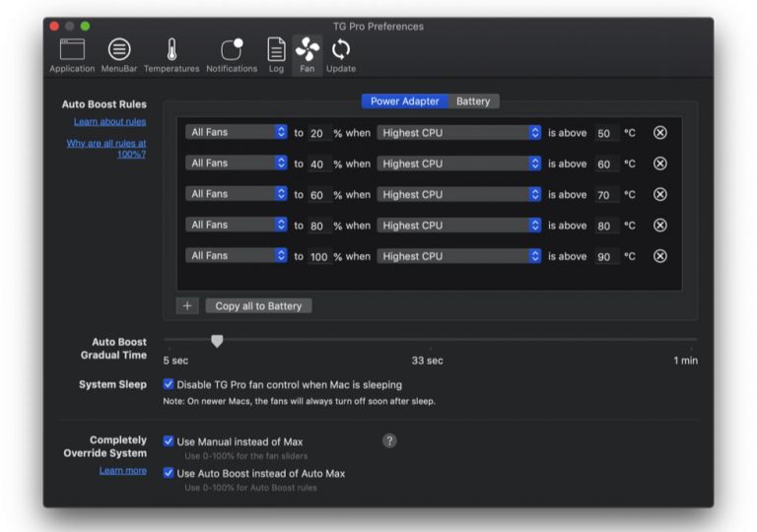
Task: Open Highest CPU dropdown in 50°C rule
Action: pyautogui.click(x=458, y=133)
